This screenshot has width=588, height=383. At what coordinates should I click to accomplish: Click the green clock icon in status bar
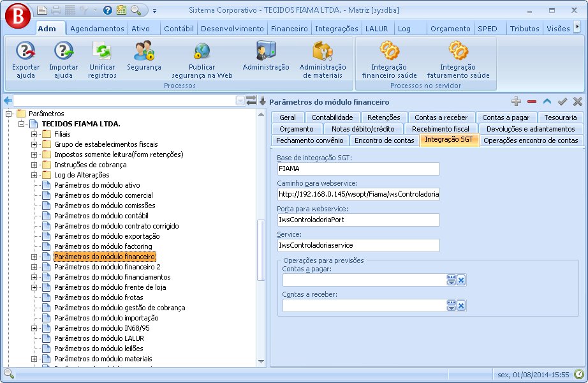(x=579, y=374)
